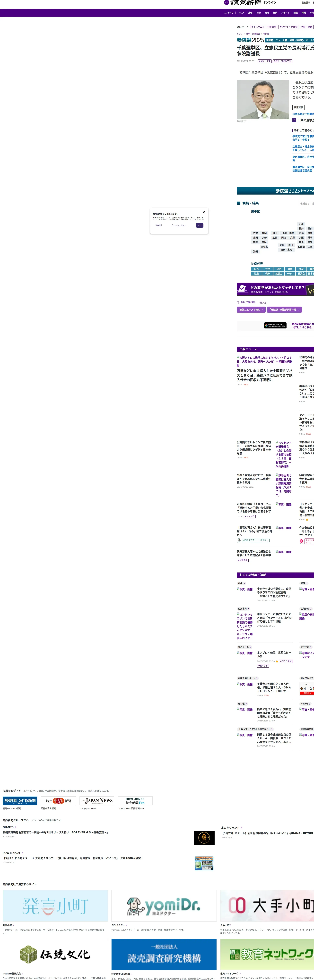Screen dimensions: 314x980
Task: Expand the 食のコラム section chevron link
Action: pos(244,647)
